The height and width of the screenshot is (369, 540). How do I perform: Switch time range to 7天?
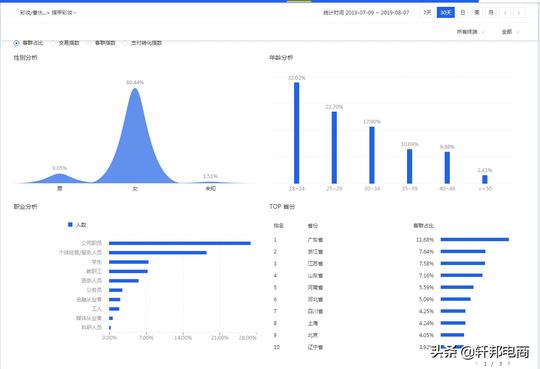pos(427,12)
